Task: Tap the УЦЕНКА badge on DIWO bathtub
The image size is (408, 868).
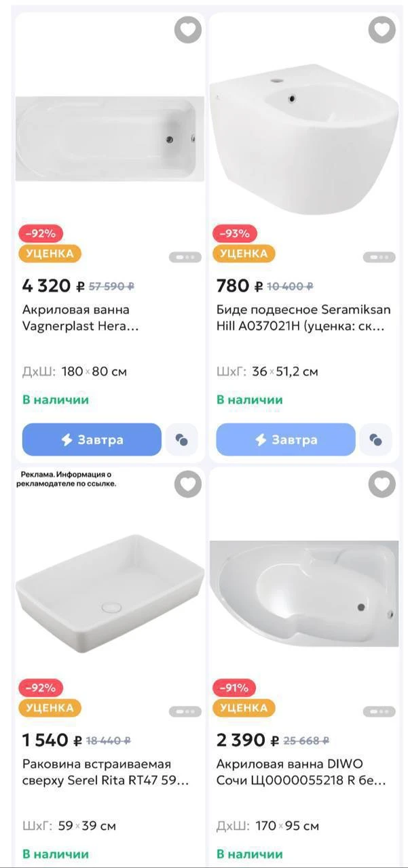Action: coord(244,708)
